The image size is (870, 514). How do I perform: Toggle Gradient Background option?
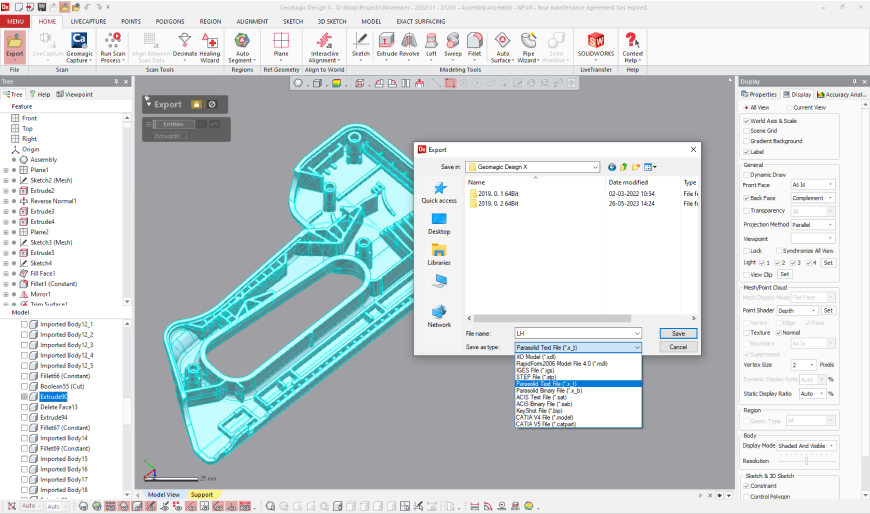[746, 141]
